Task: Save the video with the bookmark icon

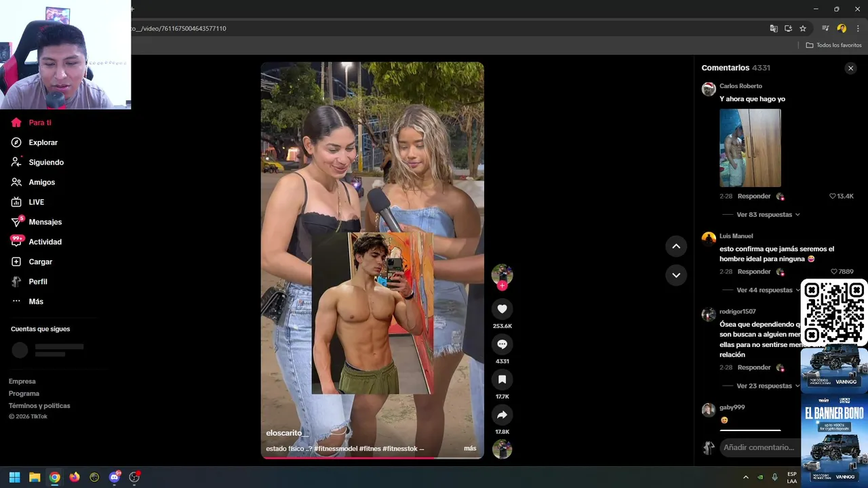Action: coord(502,380)
